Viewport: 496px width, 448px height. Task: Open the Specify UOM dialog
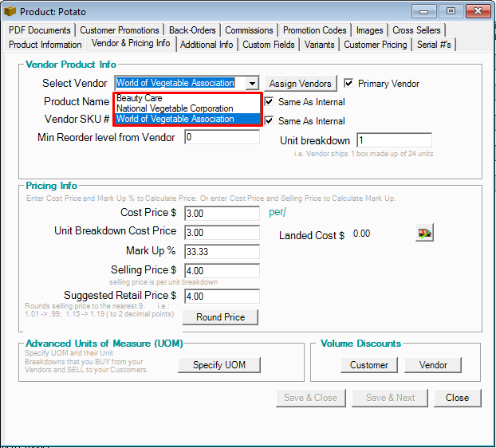[219, 365]
